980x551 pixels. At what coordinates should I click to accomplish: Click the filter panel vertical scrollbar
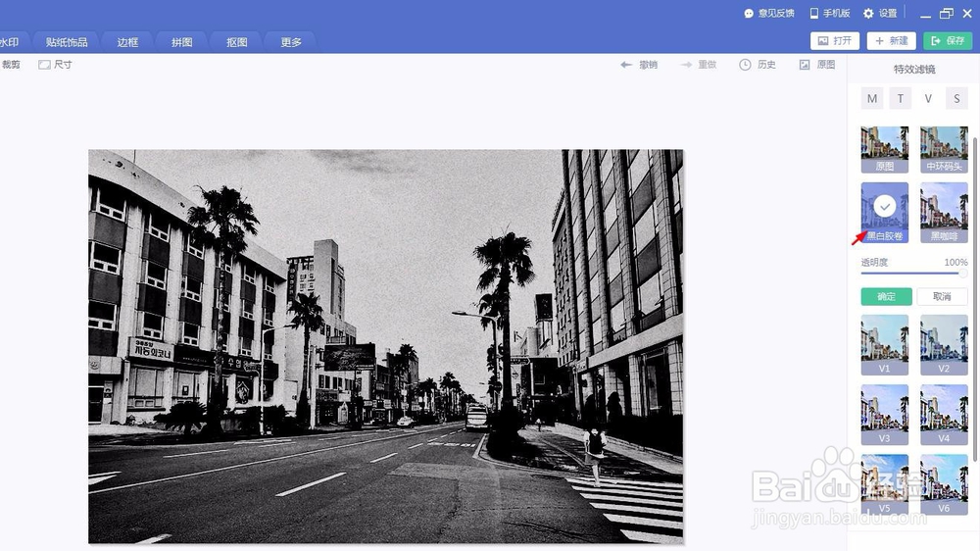975,300
